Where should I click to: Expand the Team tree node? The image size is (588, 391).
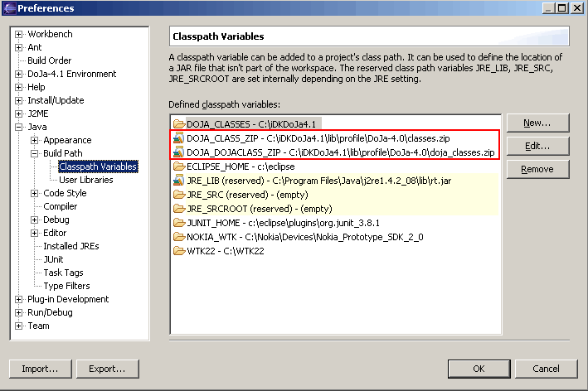pos(18,326)
